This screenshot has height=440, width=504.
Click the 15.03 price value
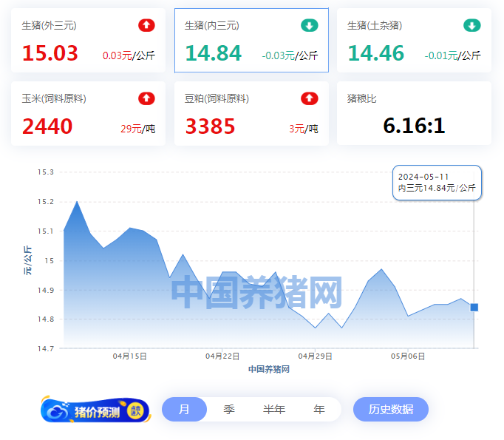click(50, 53)
